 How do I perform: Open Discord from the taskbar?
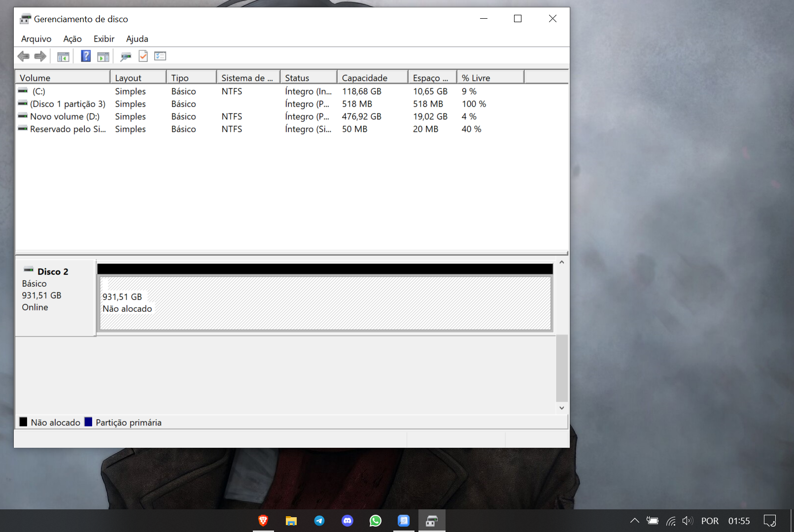coord(347,521)
